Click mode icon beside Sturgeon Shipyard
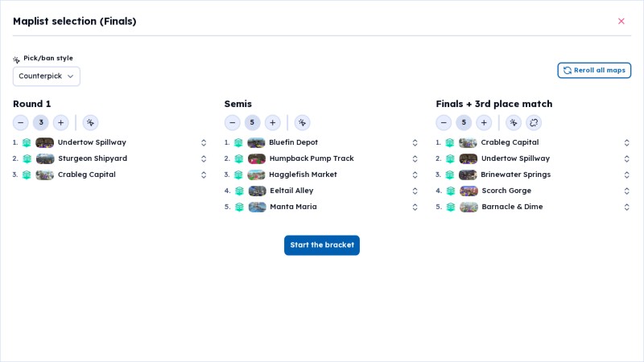Screen dimensions: 644x362 pos(27,158)
